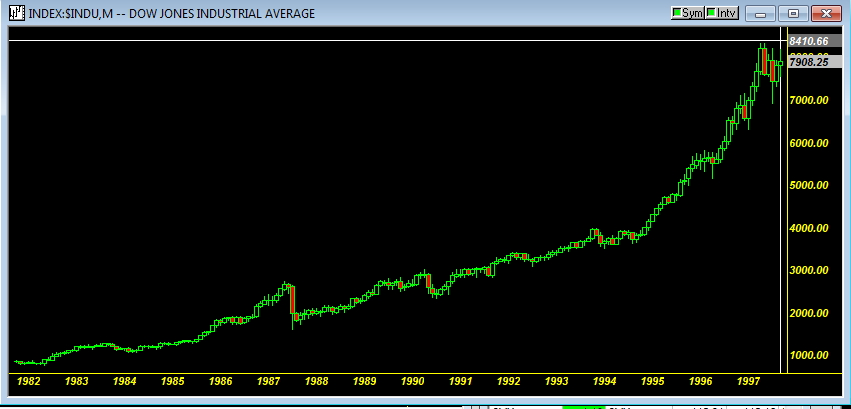
Task: Click the 1994 year label
Action: [604, 381]
